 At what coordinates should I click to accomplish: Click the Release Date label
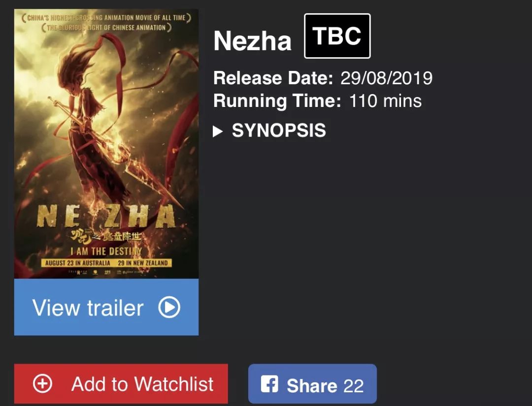(x=273, y=78)
